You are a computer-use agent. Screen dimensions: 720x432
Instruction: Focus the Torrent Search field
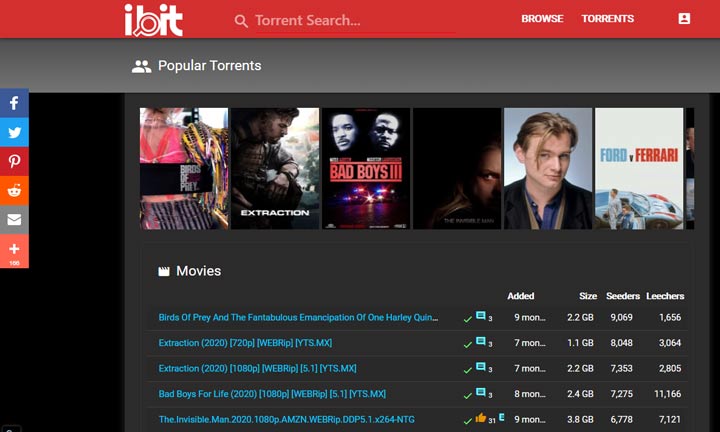coord(354,21)
